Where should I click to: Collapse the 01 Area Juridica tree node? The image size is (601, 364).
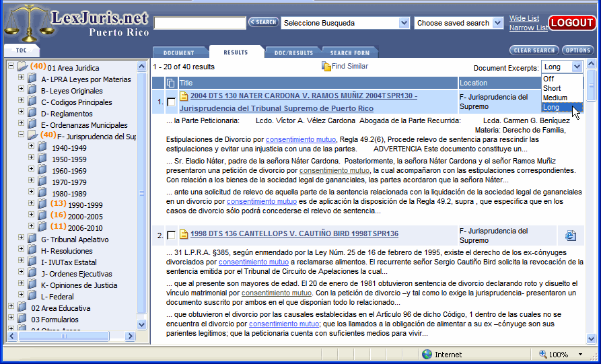point(11,66)
